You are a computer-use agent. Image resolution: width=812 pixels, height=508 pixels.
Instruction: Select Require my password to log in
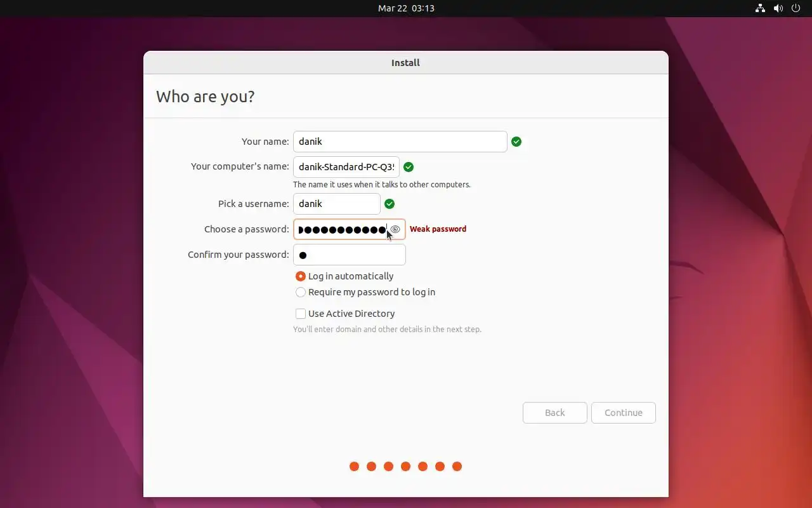(x=365, y=292)
